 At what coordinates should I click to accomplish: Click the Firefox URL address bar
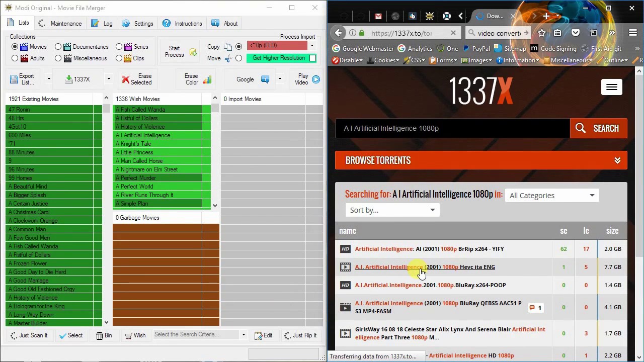click(401, 33)
